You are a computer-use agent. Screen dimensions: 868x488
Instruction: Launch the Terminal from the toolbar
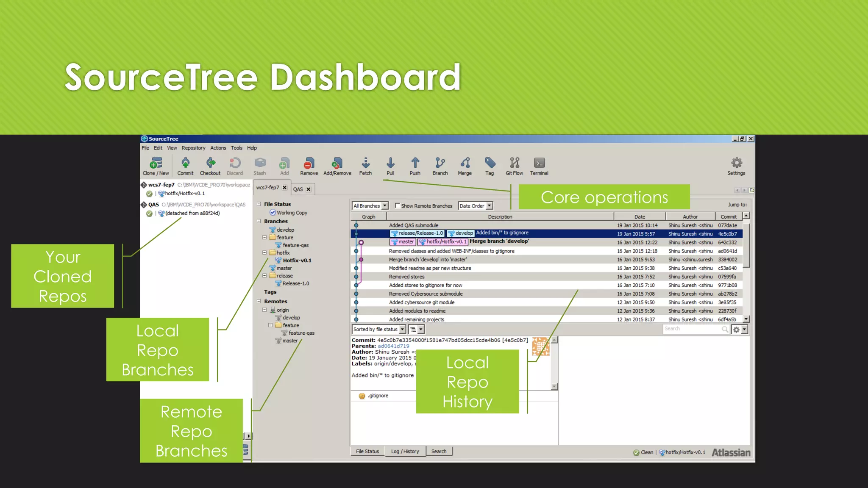[x=539, y=164]
